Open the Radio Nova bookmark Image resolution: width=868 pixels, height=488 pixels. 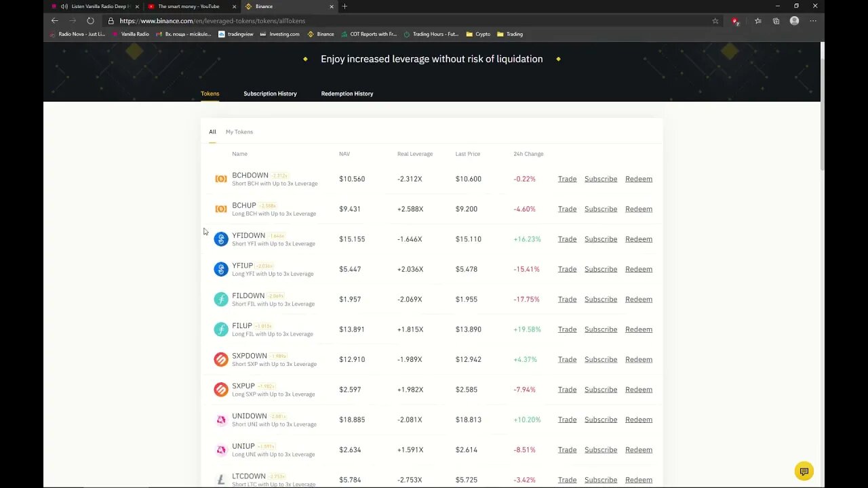tap(77, 34)
